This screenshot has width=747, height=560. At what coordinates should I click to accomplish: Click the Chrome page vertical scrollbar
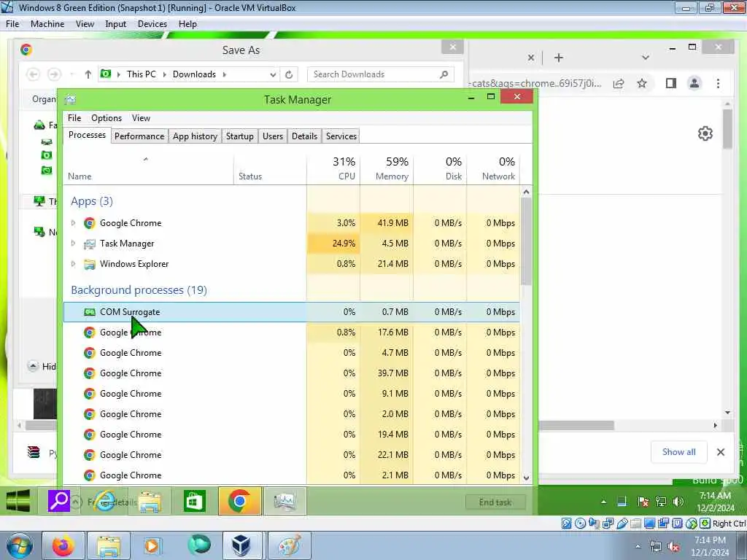(x=727, y=128)
